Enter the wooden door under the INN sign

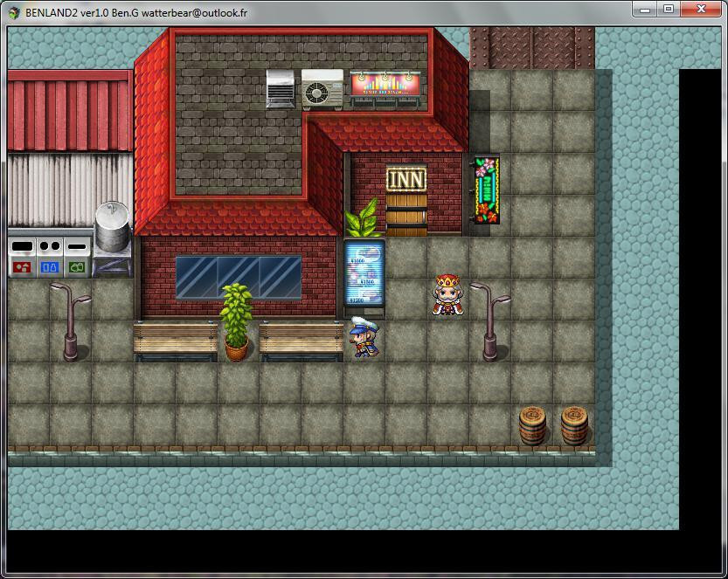pos(406,215)
